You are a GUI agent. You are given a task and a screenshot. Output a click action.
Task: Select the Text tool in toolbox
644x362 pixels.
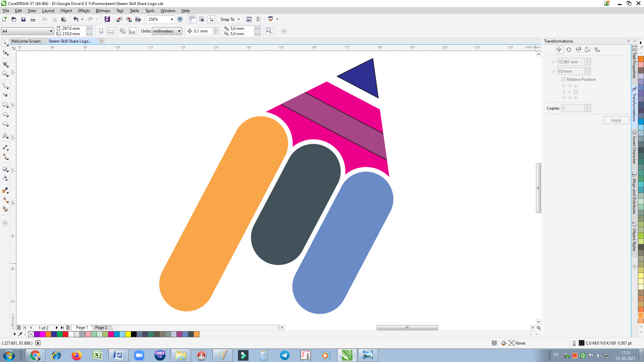pos(5,135)
